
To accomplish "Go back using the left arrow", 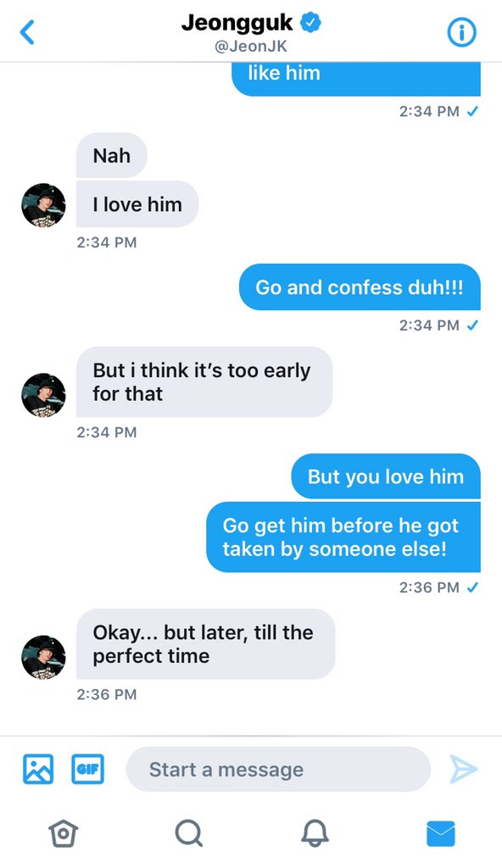I will (27, 32).
